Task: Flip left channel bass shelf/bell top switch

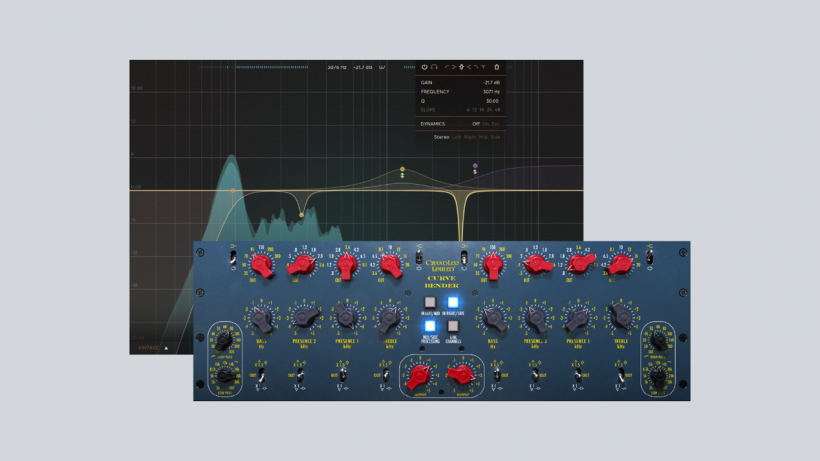Action: pyautogui.click(x=233, y=257)
